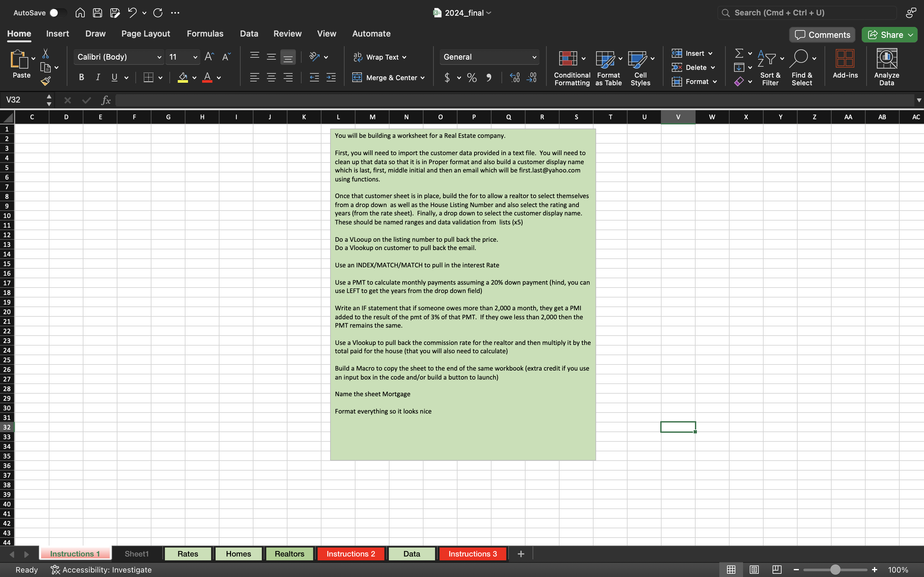Click the Format Painter brush icon
This screenshot has height=577, width=924.
tap(46, 81)
